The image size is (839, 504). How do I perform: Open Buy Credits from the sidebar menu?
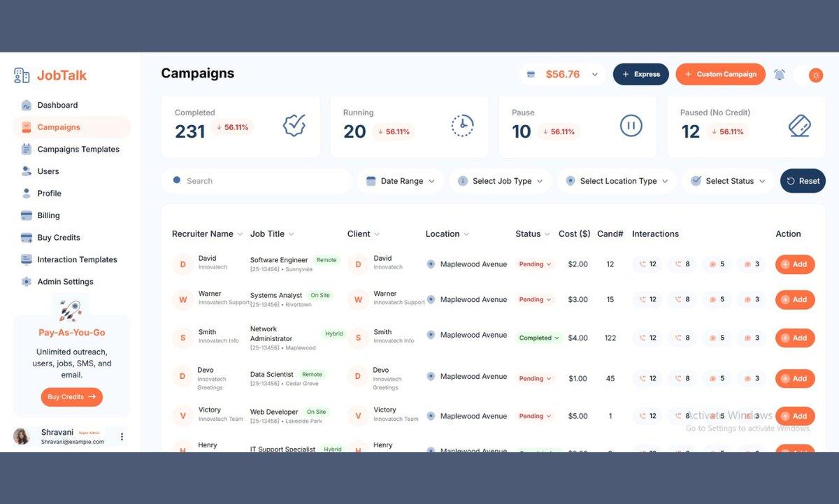coord(59,238)
